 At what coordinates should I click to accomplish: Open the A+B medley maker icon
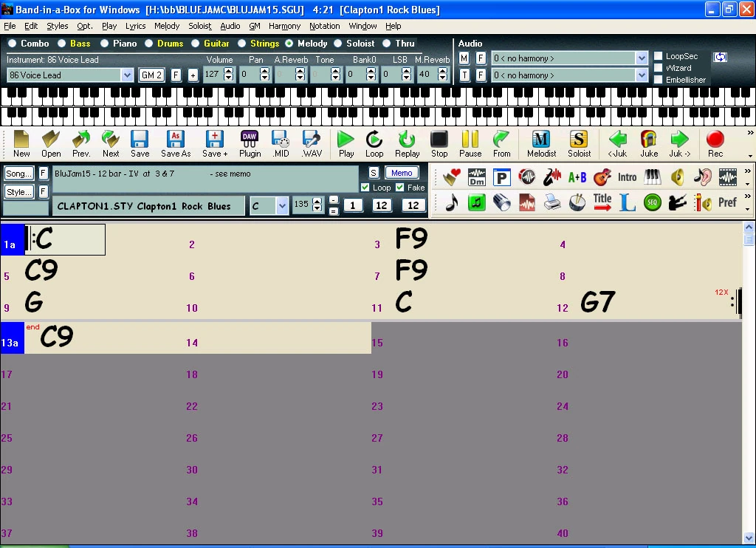point(577,177)
